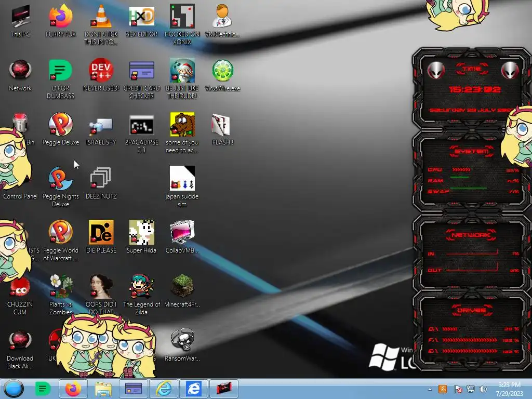
Task: Open the This PC desktop icon
Action: (20, 21)
